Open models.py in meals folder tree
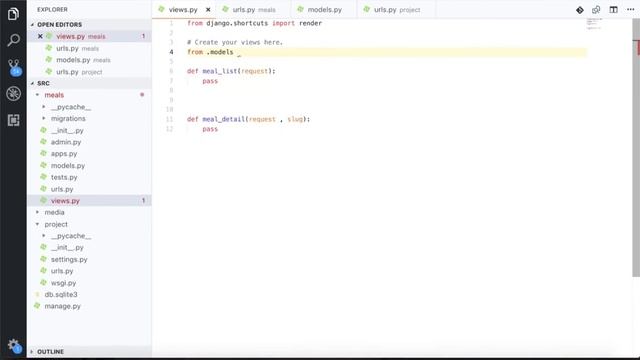The height and width of the screenshot is (360, 640). (68, 166)
